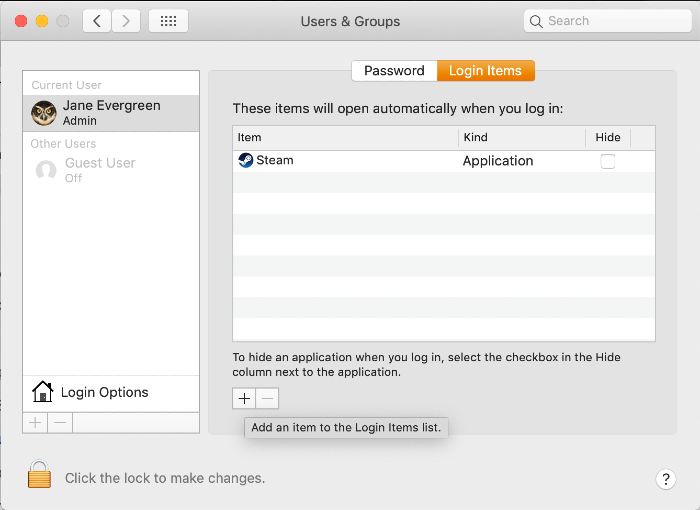This screenshot has width=700, height=510.
Task: Click the lock to make changes
Action: tap(39, 474)
